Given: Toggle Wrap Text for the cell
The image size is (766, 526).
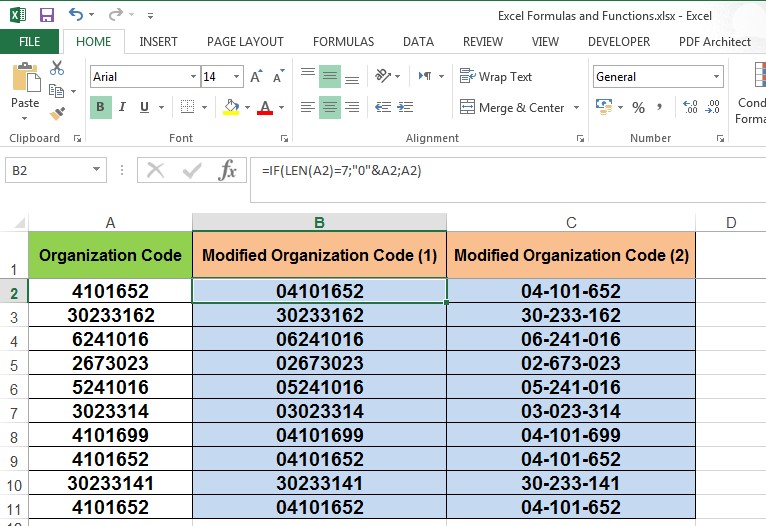Looking at the screenshot, I should 496,77.
